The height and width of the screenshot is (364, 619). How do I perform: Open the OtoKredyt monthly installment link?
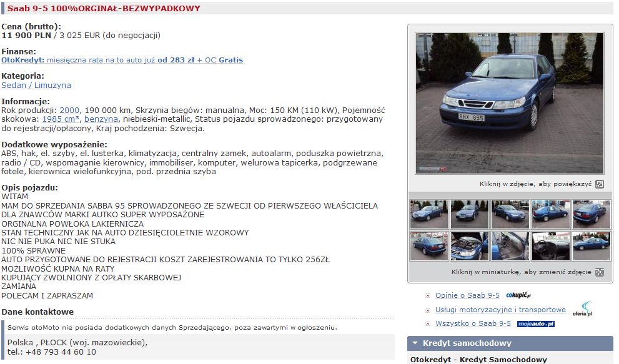(122, 60)
